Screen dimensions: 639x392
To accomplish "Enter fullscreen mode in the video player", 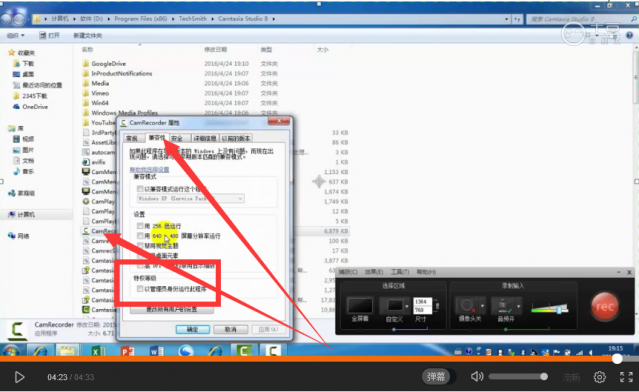I will (x=626, y=377).
